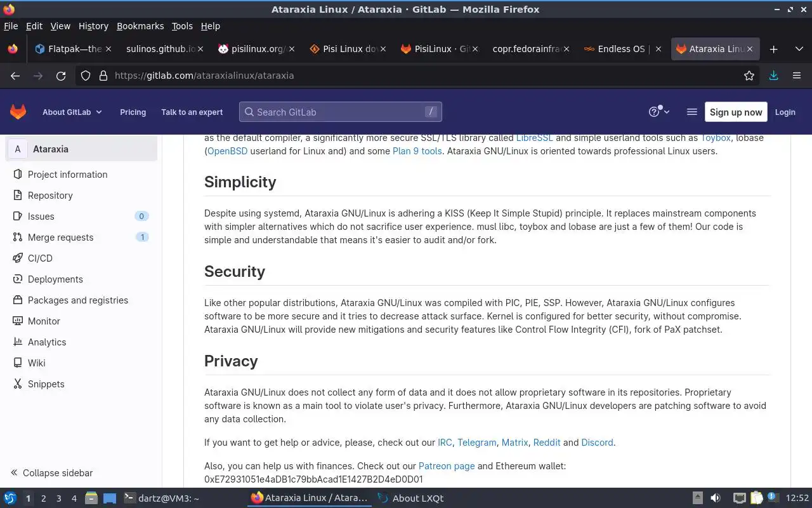The image size is (812, 508).
Task: Reload the page with refresh icon
Action: 61,76
